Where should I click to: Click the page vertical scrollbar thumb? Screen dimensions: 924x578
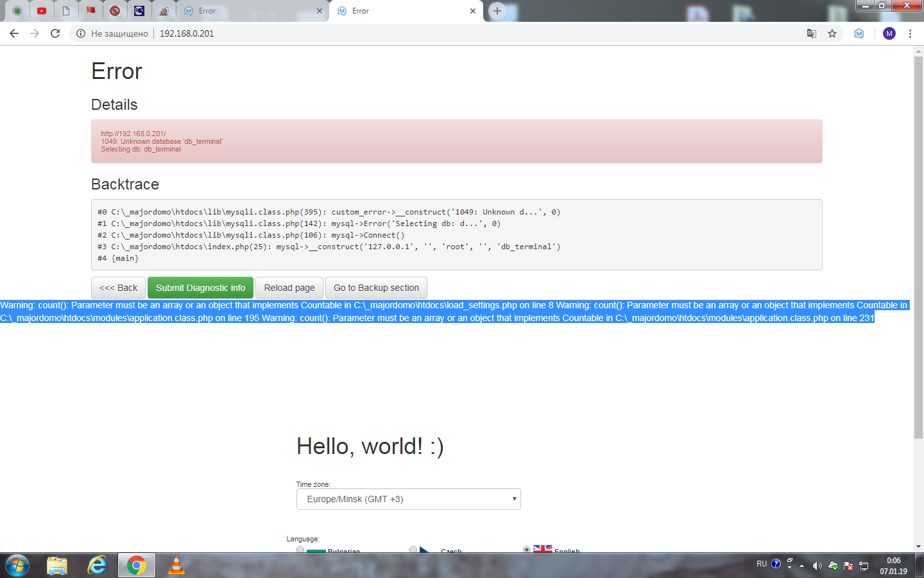(918, 247)
